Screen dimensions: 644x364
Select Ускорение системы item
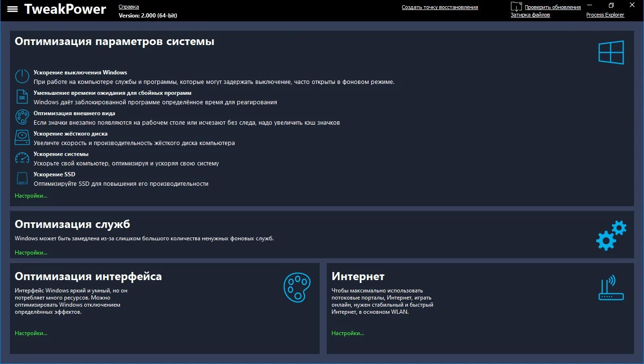[x=61, y=154]
